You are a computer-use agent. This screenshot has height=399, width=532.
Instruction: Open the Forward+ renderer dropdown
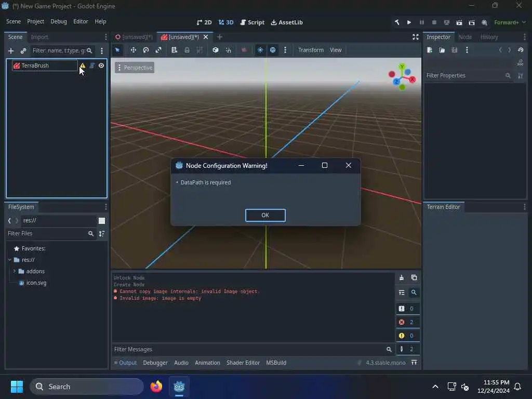(x=510, y=22)
